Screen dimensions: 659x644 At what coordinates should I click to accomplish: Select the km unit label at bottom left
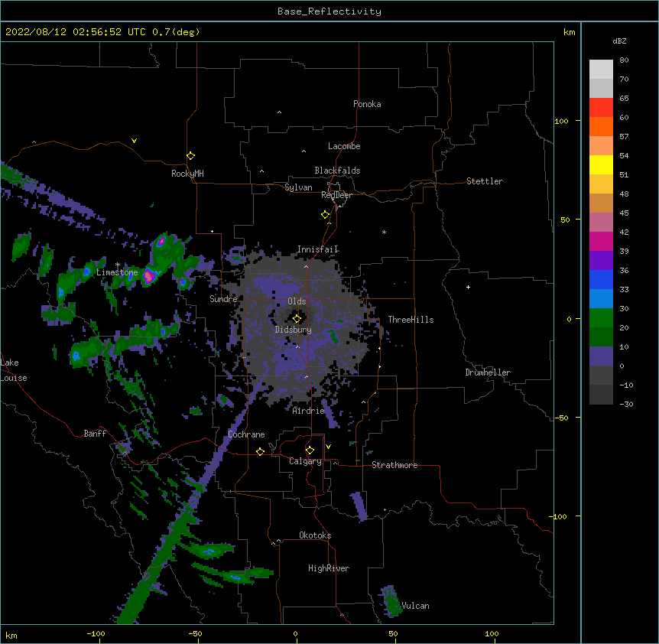tap(11, 635)
